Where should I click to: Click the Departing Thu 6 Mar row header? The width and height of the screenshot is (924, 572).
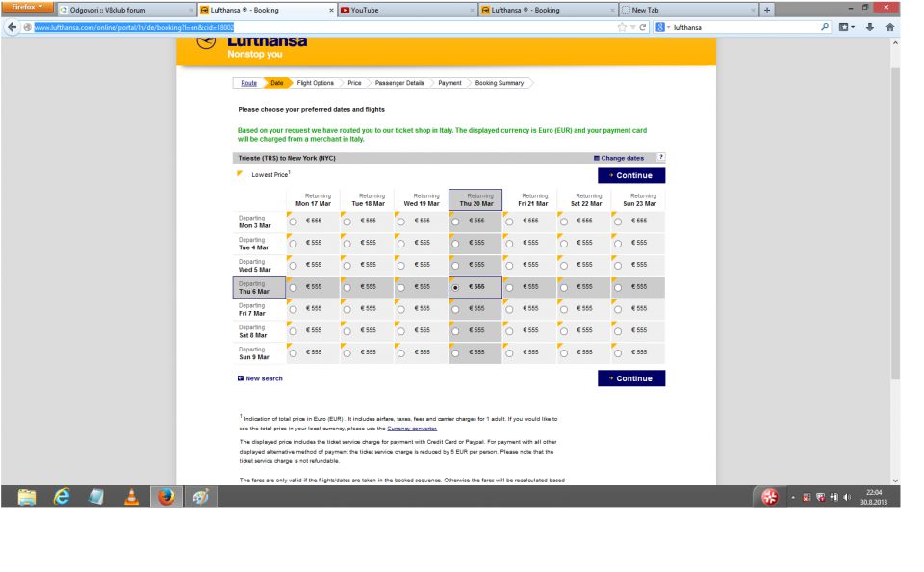click(259, 287)
